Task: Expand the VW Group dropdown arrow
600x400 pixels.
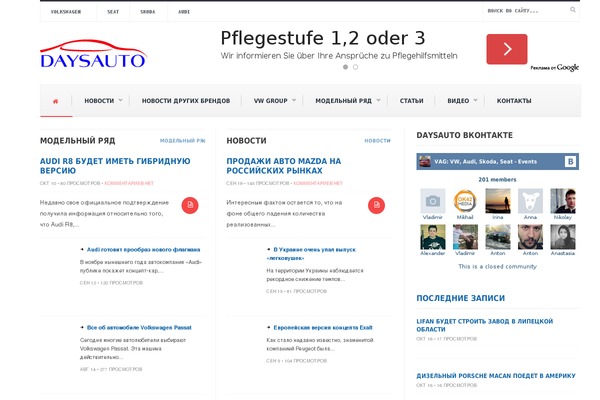Action: [x=294, y=100]
